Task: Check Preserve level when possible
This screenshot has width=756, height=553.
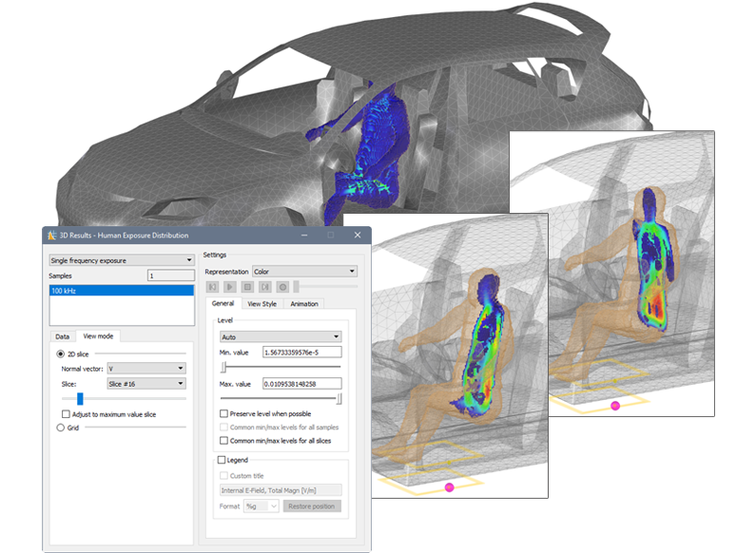Action: click(x=223, y=413)
